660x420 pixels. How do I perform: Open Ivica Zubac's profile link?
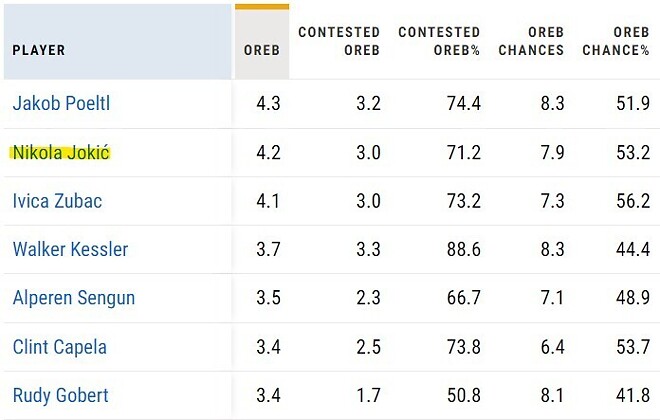point(57,201)
